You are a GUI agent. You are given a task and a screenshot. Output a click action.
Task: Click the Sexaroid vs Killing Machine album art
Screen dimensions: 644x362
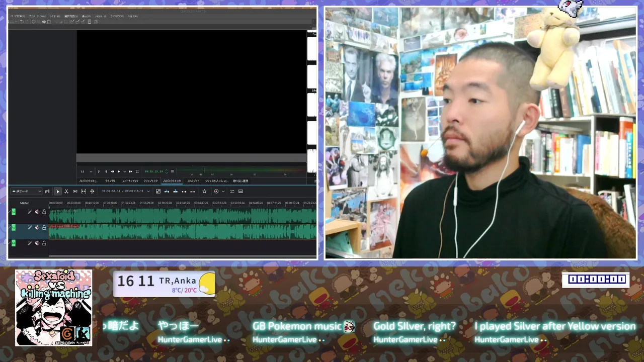[x=53, y=308]
